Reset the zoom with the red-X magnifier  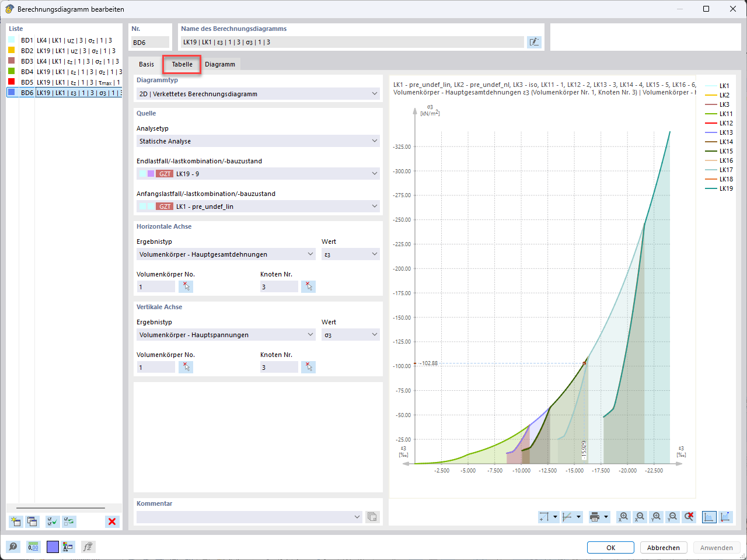pyautogui.click(x=689, y=517)
